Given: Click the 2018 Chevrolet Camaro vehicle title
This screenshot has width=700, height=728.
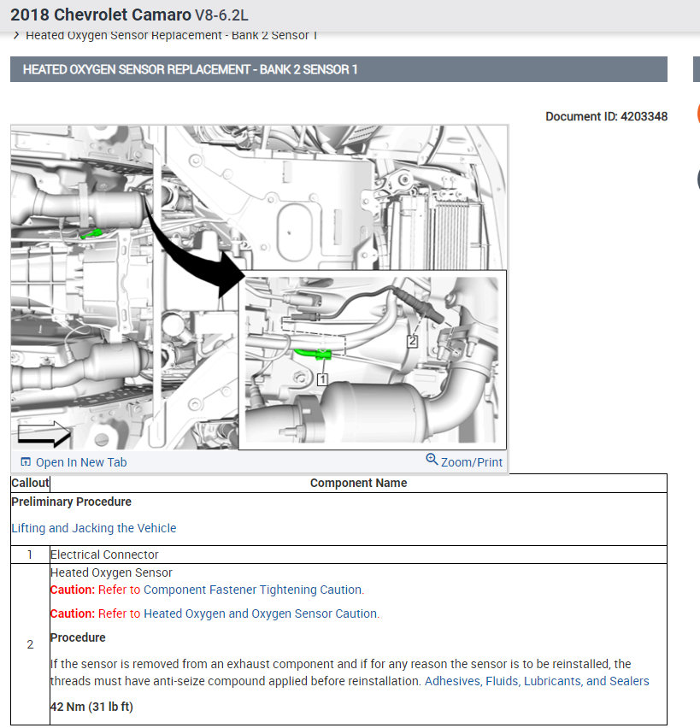Looking at the screenshot, I should pyautogui.click(x=129, y=15).
